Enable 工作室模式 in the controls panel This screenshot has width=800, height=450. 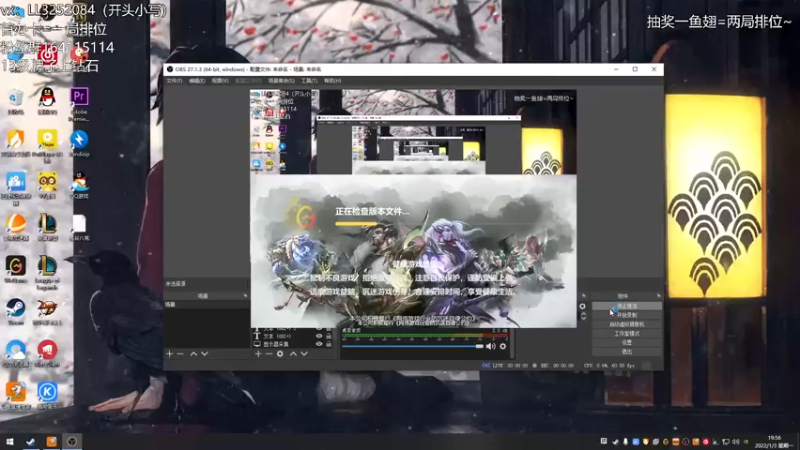[x=627, y=334]
